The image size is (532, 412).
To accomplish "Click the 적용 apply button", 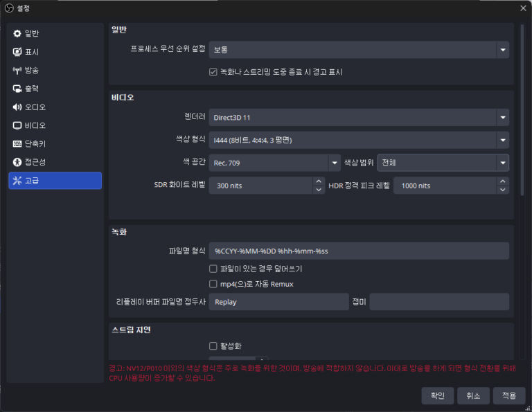I will 509,395.
